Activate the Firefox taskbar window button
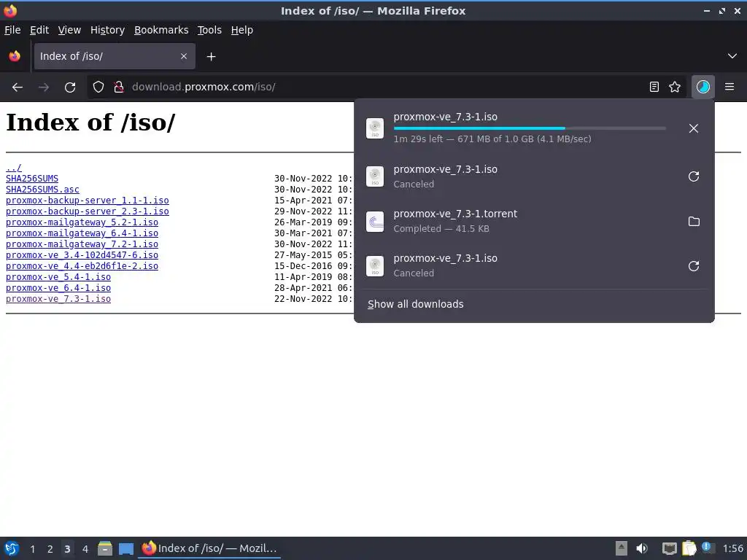747x560 pixels. pyautogui.click(x=209, y=548)
